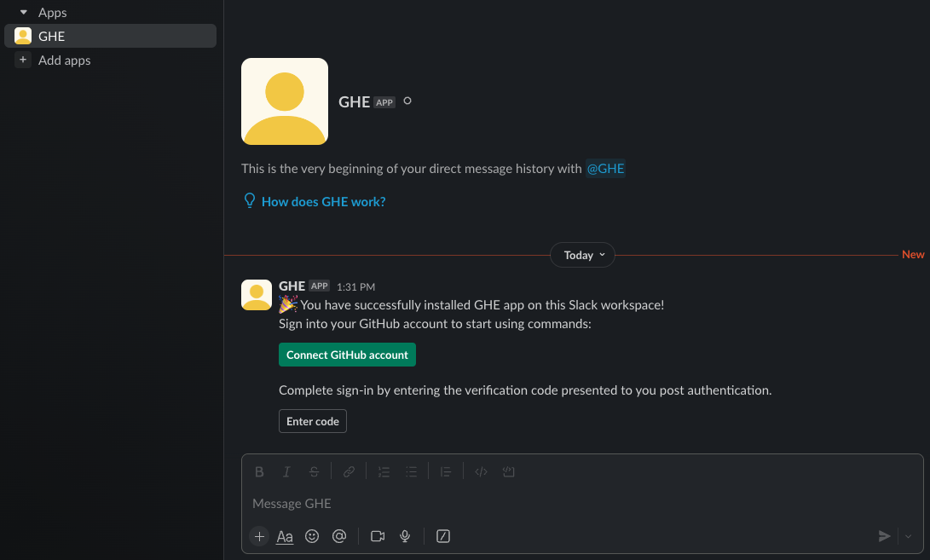Click the mention @ icon
This screenshot has height=560, width=930.
pos(339,536)
